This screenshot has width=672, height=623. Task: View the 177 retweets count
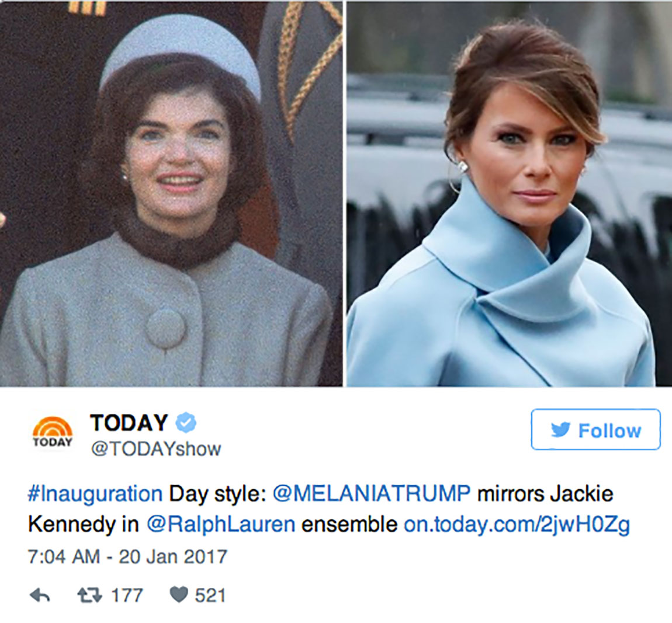pos(127,595)
